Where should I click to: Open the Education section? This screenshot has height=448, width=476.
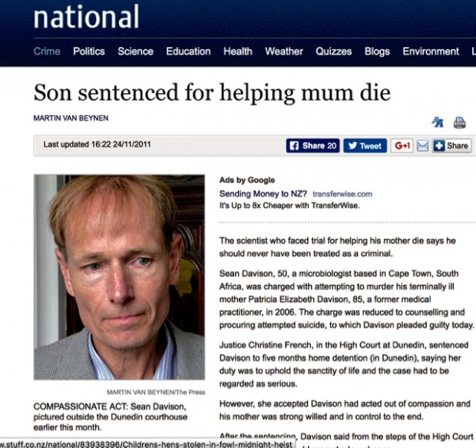[x=188, y=51]
